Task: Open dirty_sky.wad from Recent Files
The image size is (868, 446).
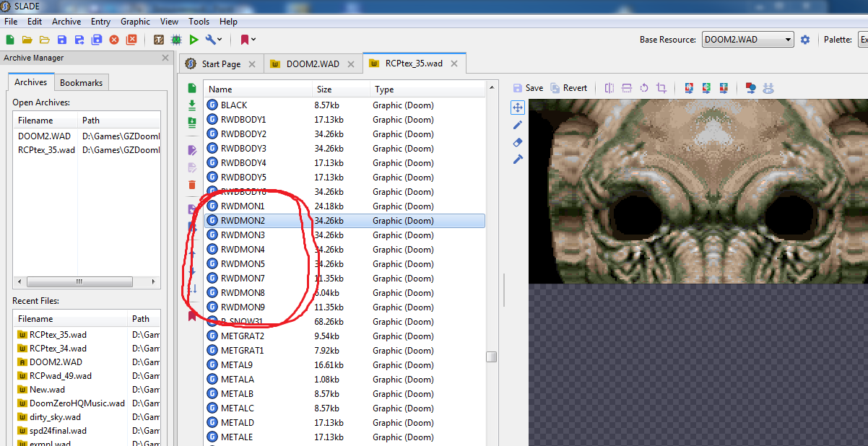Action: pyautogui.click(x=87, y=417)
